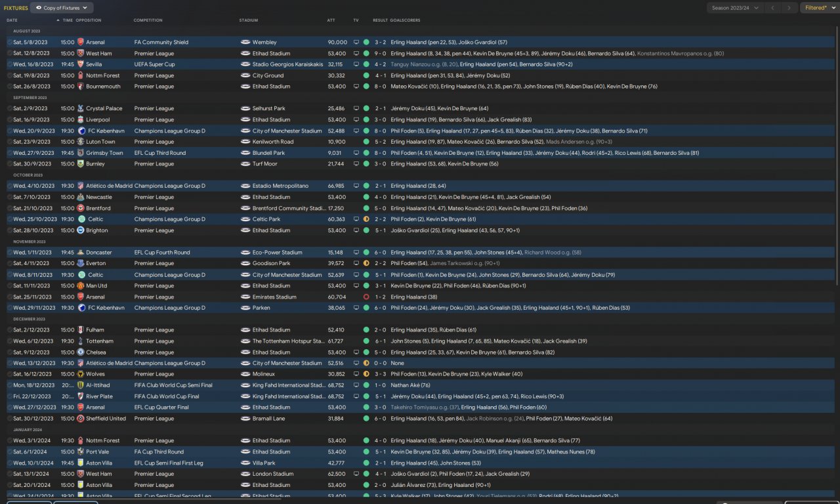Click the Bournemouth club badge

pyautogui.click(x=81, y=87)
